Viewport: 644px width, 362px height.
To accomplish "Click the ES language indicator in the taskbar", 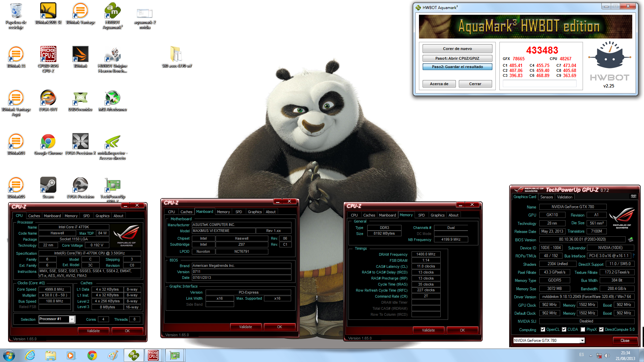I will click(581, 355).
